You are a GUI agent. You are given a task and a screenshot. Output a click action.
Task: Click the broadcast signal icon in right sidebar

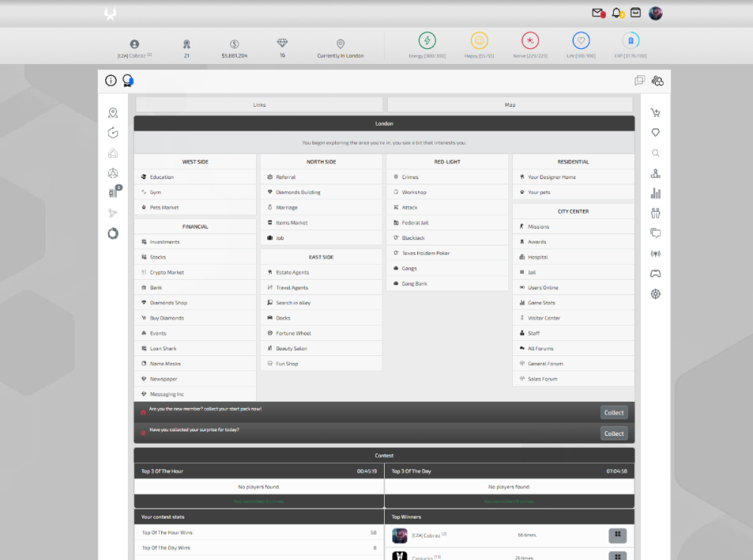coord(656,254)
